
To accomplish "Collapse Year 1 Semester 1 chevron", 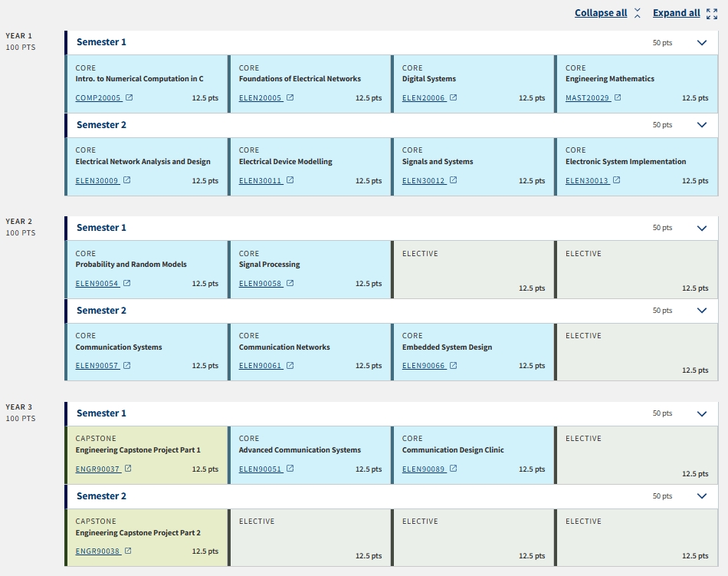I will click(x=701, y=43).
